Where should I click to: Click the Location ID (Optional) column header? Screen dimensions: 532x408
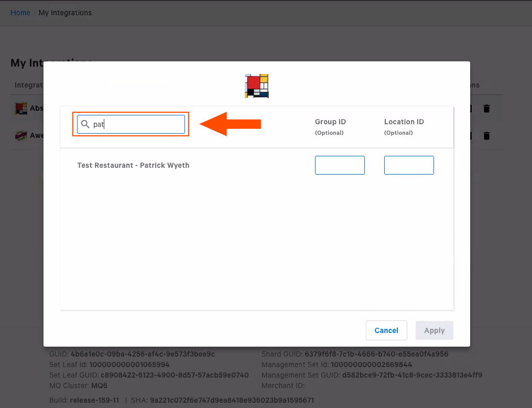coord(404,126)
